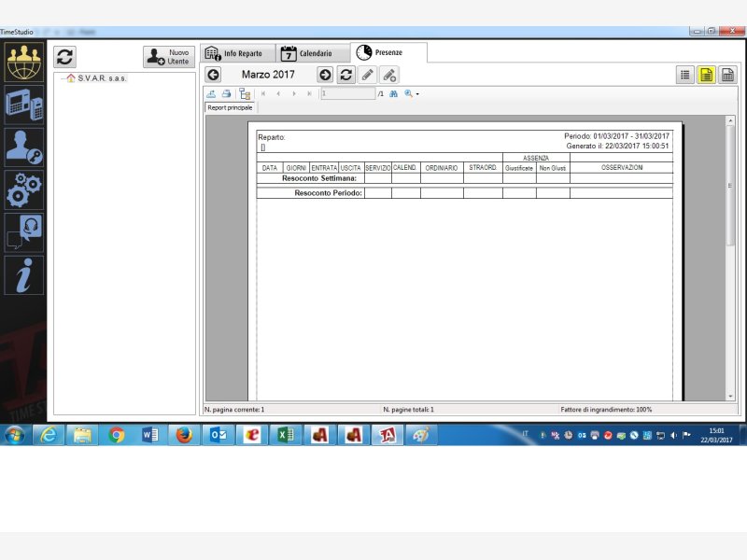
Task: Advance to next month after Marzo 2017
Action: 325,75
